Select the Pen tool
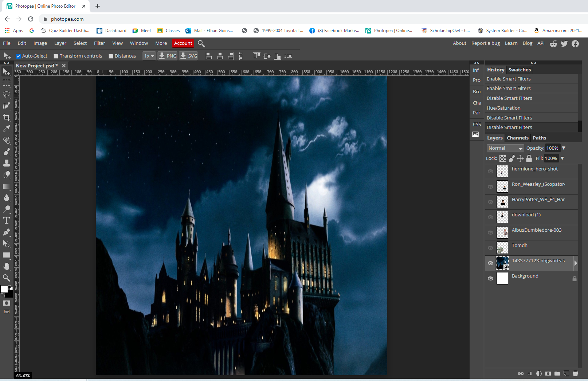 [7, 232]
